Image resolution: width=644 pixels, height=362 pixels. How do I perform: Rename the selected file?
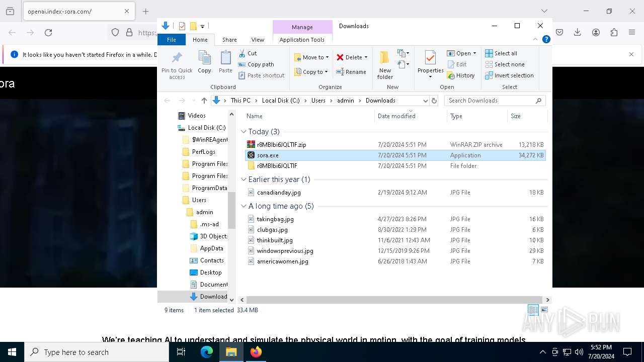(x=351, y=72)
